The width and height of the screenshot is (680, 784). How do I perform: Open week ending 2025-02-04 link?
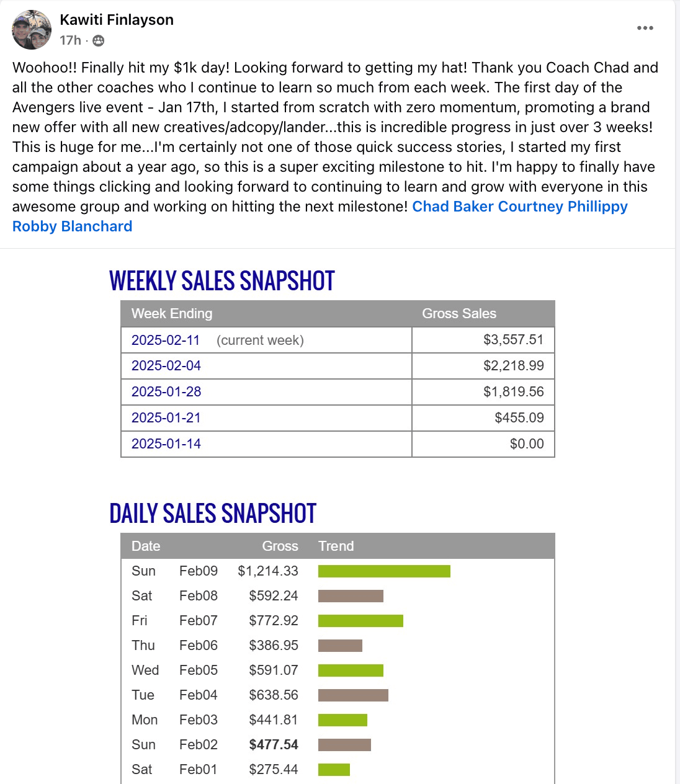[166, 366]
